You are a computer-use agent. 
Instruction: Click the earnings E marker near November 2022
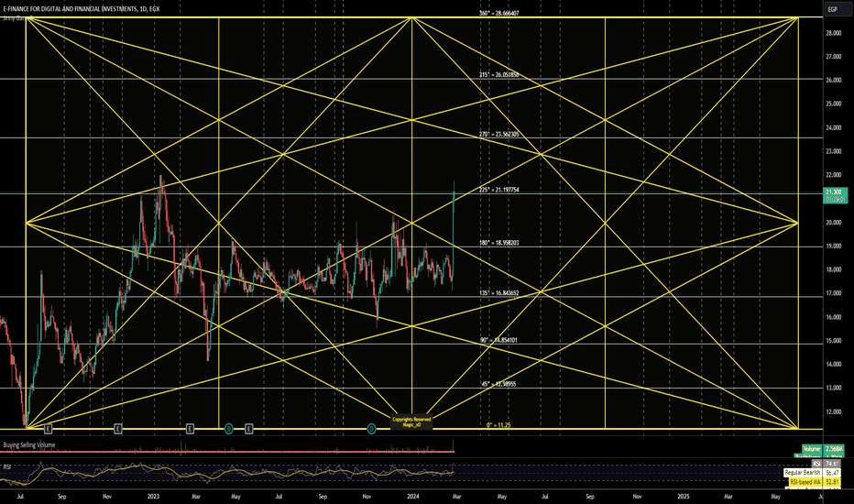click(x=117, y=430)
